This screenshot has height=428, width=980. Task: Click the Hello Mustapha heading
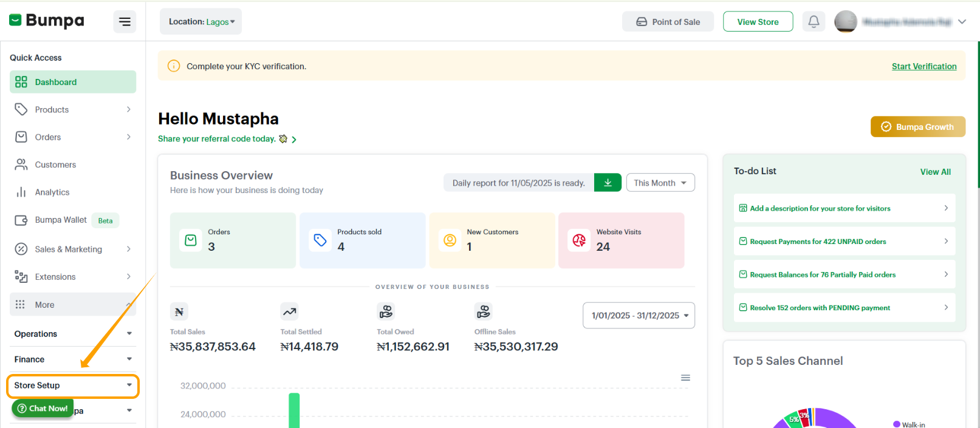218,119
